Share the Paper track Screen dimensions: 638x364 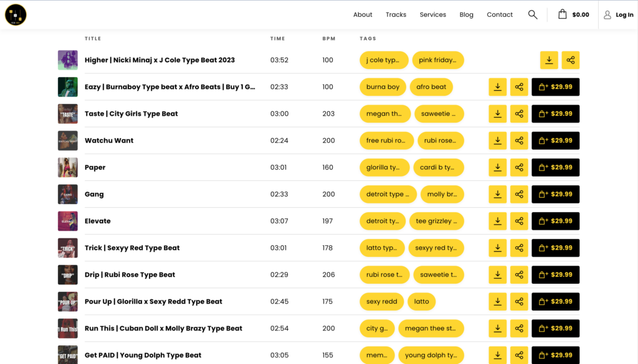point(519,167)
